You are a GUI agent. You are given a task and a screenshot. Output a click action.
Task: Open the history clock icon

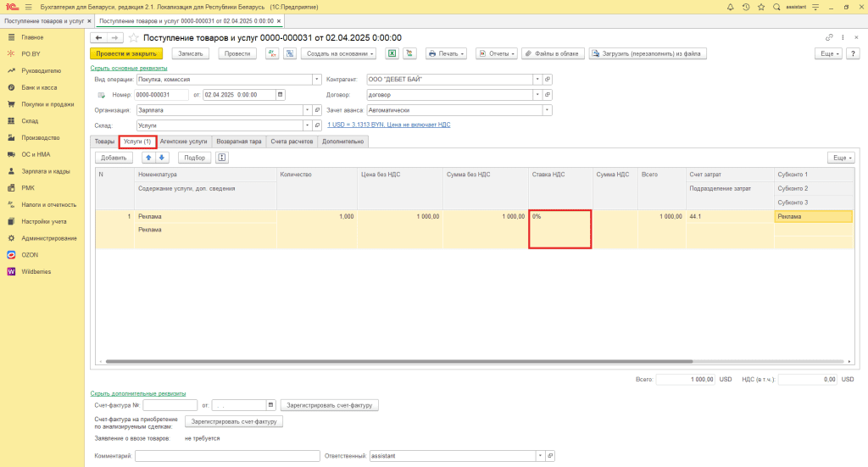(x=746, y=7)
